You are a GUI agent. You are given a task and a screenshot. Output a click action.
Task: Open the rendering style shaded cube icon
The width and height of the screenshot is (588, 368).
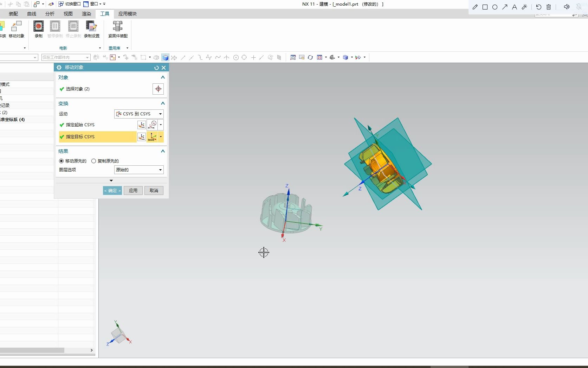click(345, 57)
